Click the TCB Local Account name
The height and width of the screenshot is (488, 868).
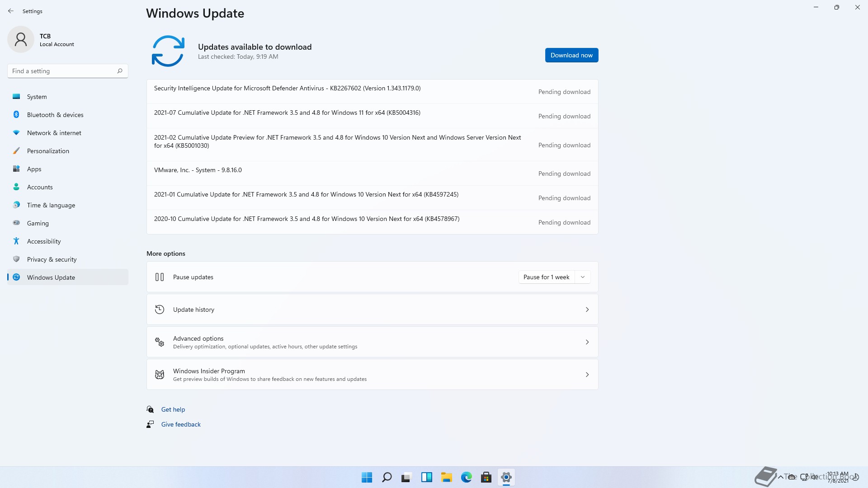tap(57, 40)
